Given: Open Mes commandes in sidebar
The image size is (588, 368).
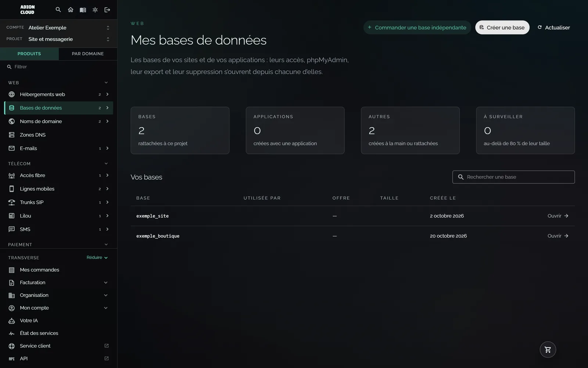Looking at the screenshot, I should coord(59,270).
